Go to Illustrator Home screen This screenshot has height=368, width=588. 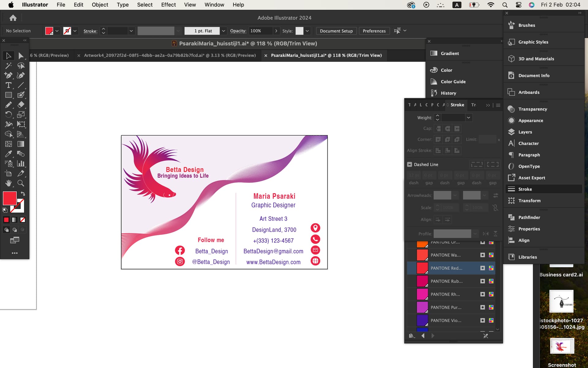tap(13, 18)
